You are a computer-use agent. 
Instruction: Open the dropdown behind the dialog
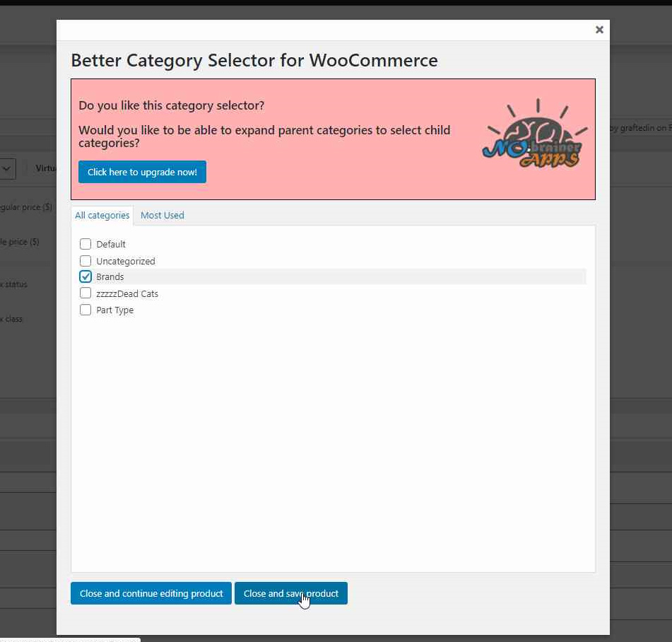[7, 169]
